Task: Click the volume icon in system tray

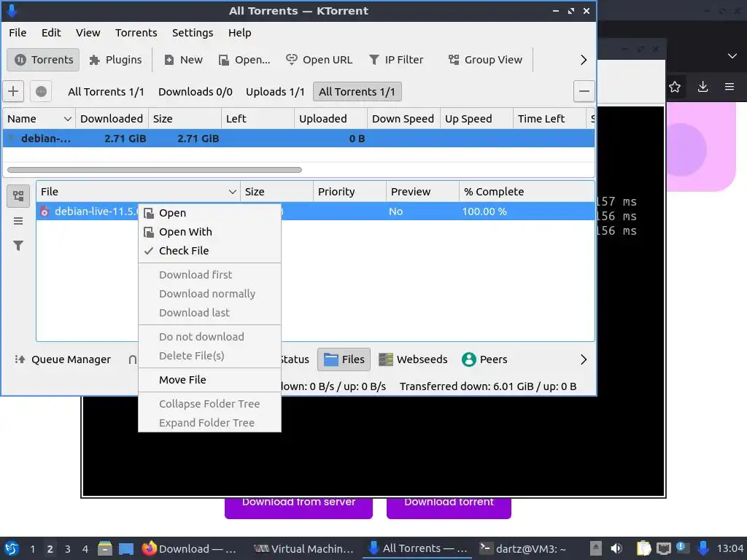Action: [616, 548]
